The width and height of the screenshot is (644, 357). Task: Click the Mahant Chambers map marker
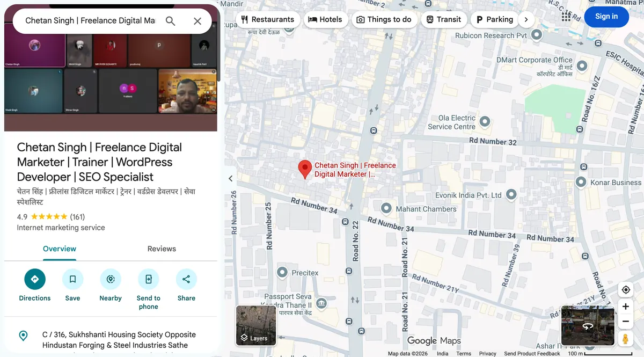pyautogui.click(x=386, y=208)
